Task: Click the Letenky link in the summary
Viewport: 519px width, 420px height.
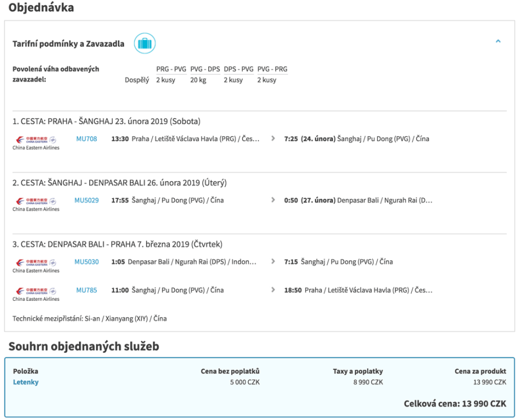Action: [26, 382]
